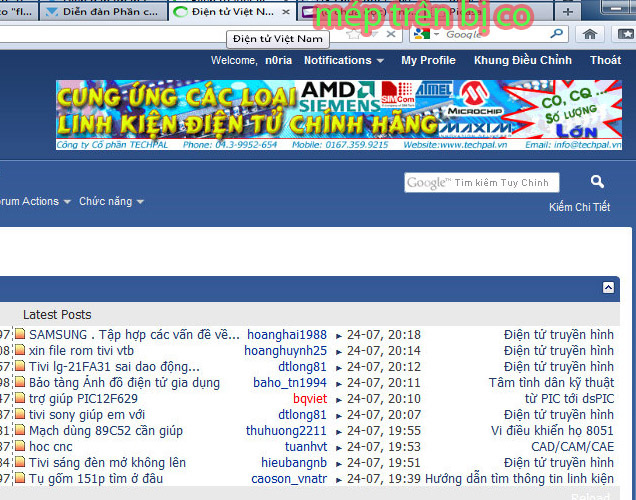Open thread Tivi sáng đèn mờ không lên
Viewport: 636px width, 500px height.
coord(107,462)
